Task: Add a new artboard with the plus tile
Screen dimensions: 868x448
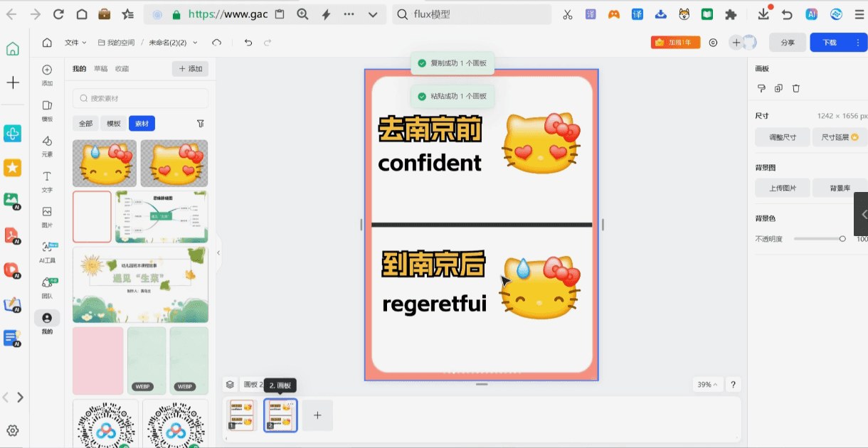Action: pos(317,415)
